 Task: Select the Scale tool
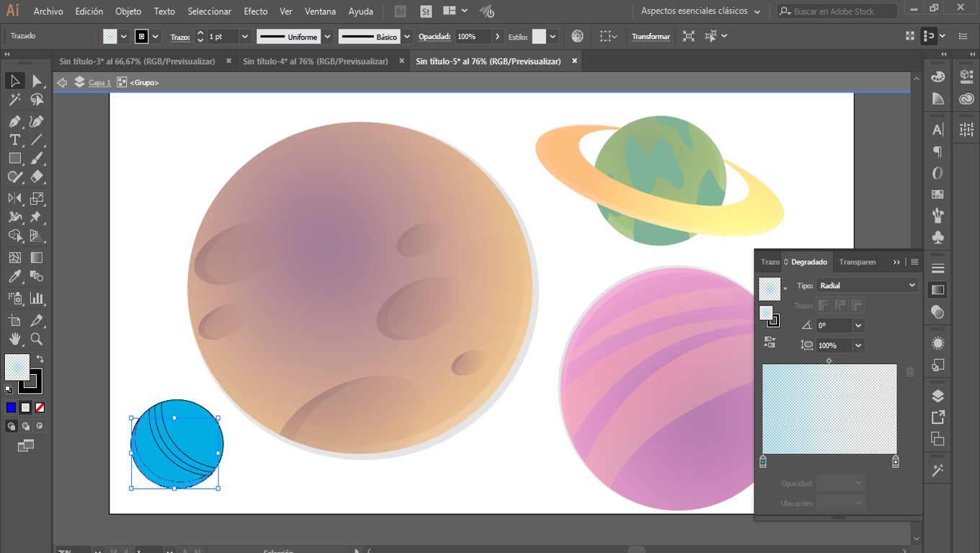click(x=37, y=198)
